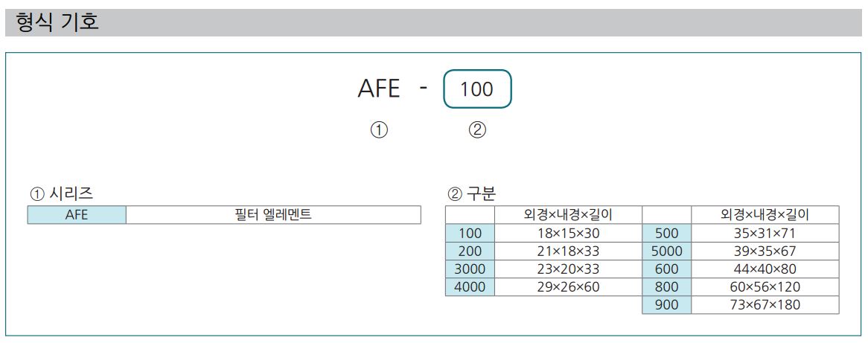Select code 200 in the 구분 table

470,251
